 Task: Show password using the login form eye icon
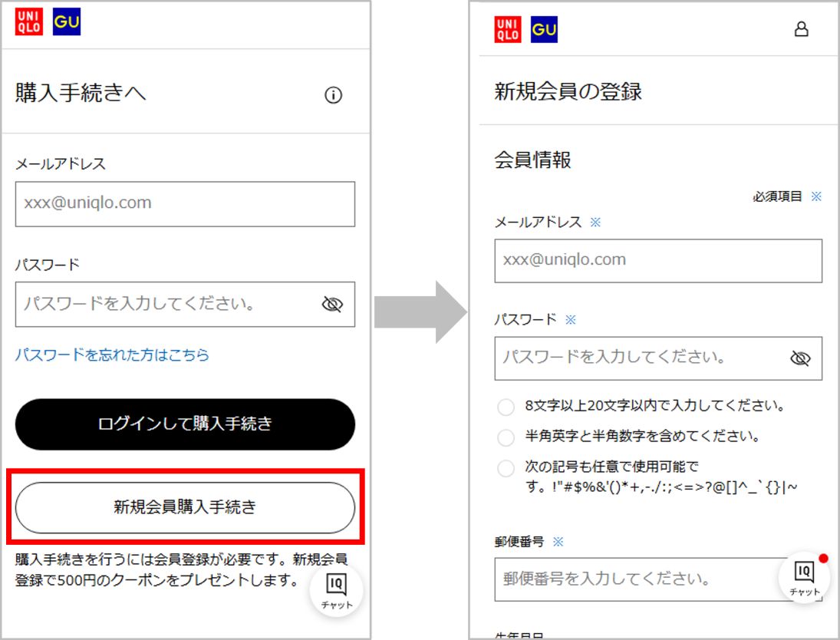[x=332, y=305]
